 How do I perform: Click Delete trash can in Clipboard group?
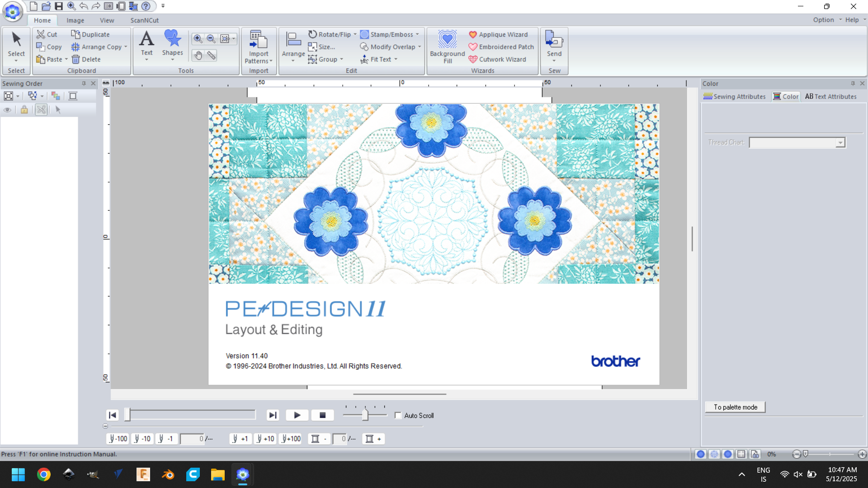[86, 59]
